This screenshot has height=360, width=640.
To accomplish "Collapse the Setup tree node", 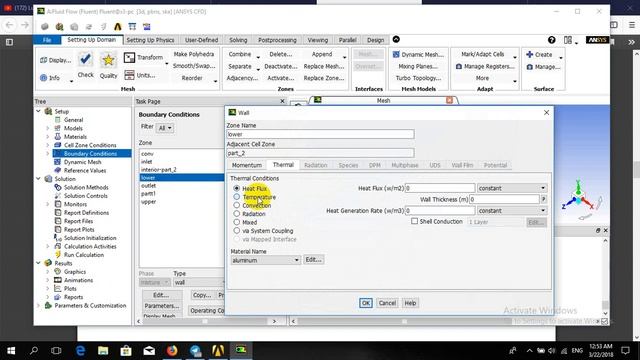I will point(38,111).
